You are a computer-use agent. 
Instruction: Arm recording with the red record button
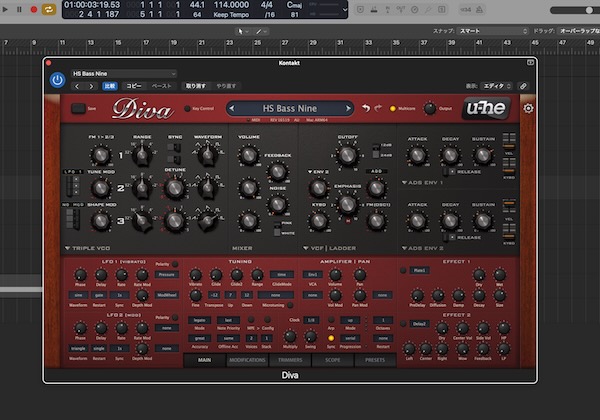click(34, 9)
